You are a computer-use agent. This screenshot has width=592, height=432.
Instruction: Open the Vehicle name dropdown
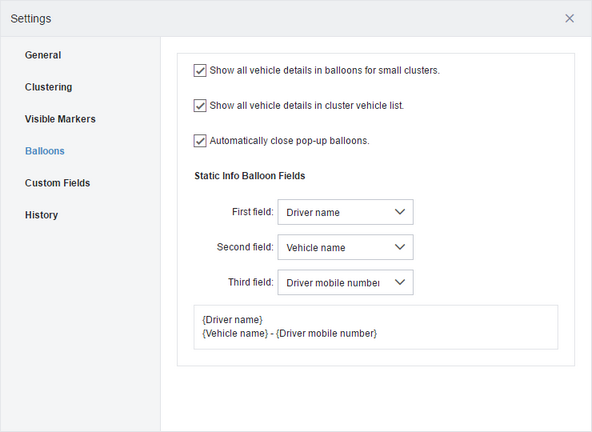pyautogui.click(x=345, y=247)
